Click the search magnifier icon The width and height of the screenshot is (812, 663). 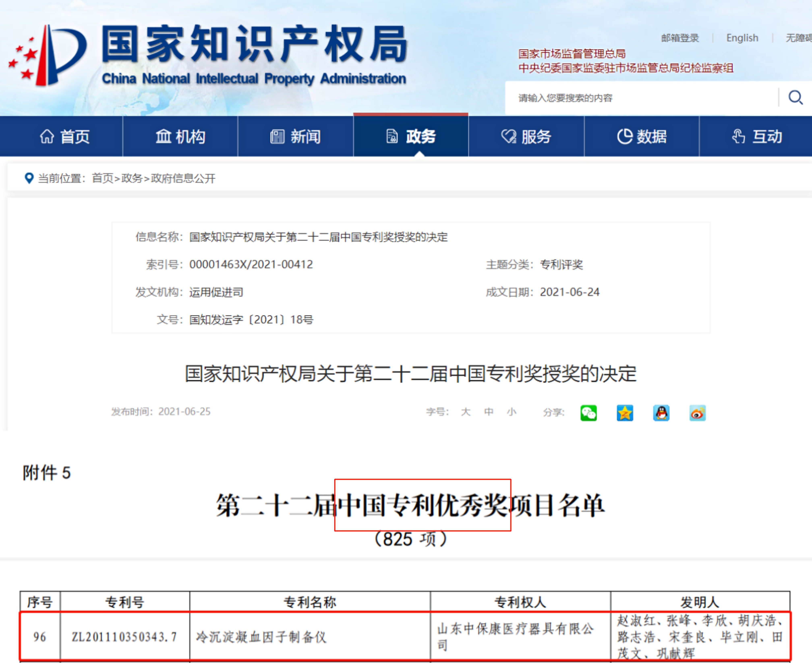(796, 98)
